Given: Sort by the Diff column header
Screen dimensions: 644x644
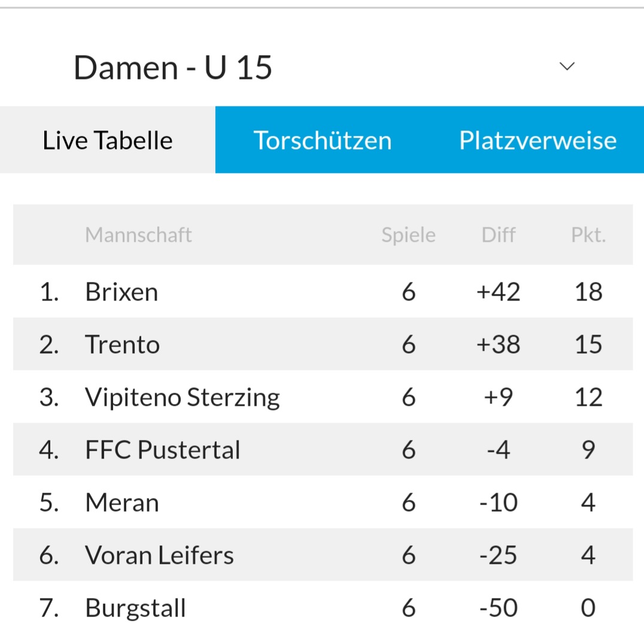Looking at the screenshot, I should click(498, 235).
